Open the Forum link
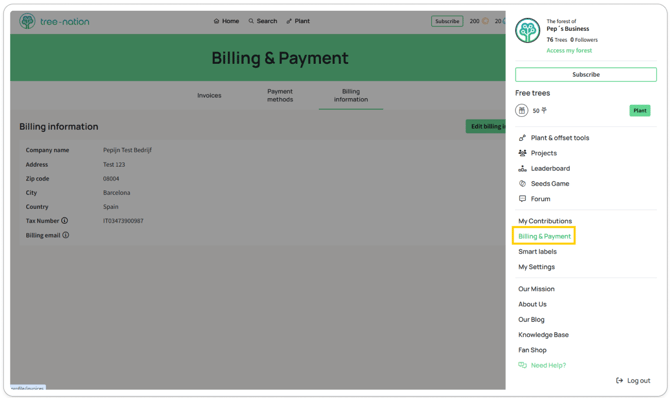670x398 pixels. [x=541, y=199]
